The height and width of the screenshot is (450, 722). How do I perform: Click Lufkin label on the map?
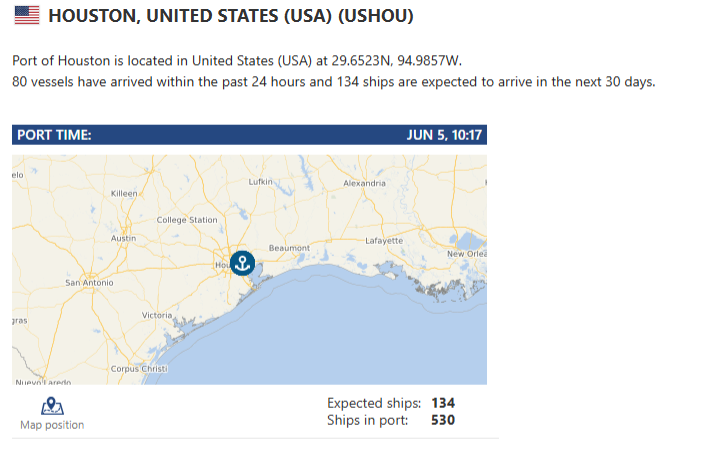pyautogui.click(x=260, y=182)
